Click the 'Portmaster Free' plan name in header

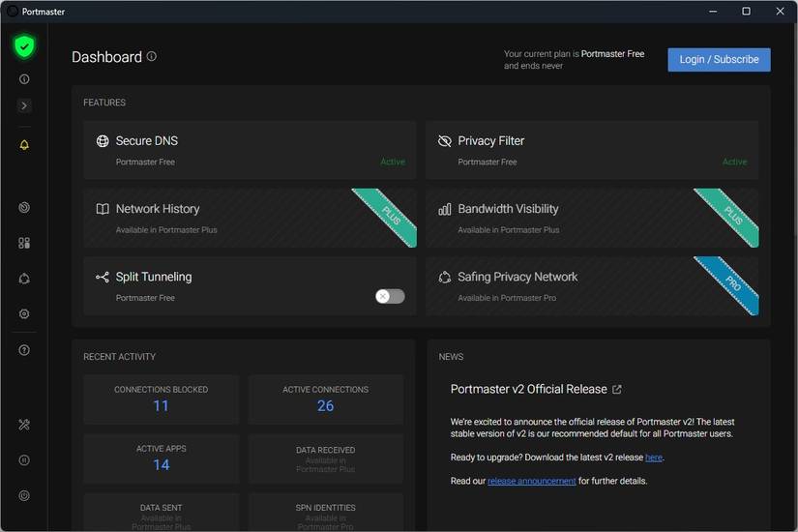click(612, 54)
